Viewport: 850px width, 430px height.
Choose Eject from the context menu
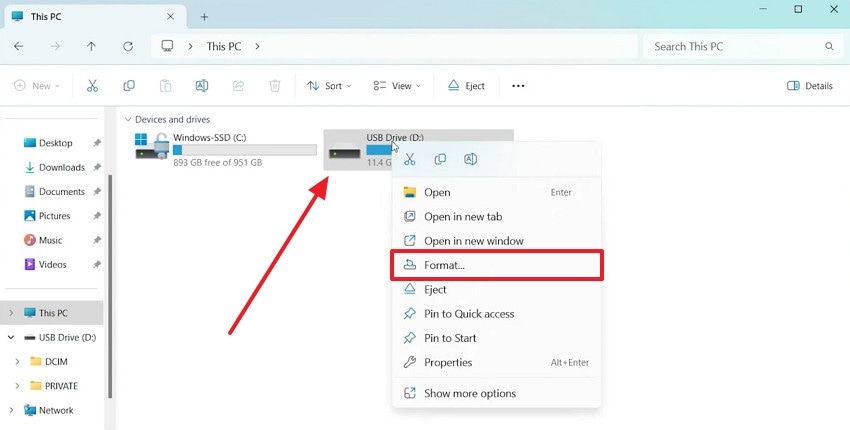pos(496,290)
